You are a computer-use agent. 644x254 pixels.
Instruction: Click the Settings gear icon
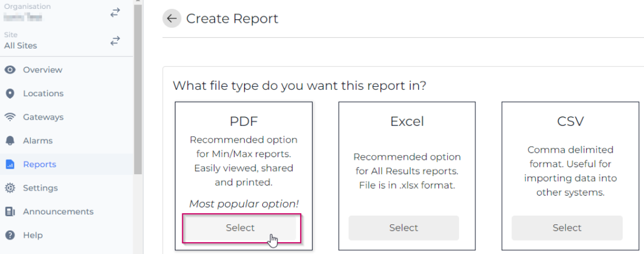click(10, 188)
